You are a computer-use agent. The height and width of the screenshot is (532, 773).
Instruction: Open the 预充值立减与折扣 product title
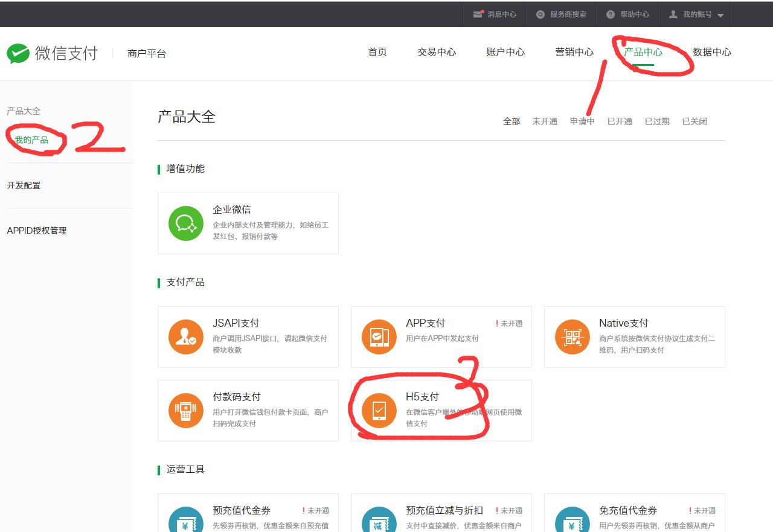[444, 510]
